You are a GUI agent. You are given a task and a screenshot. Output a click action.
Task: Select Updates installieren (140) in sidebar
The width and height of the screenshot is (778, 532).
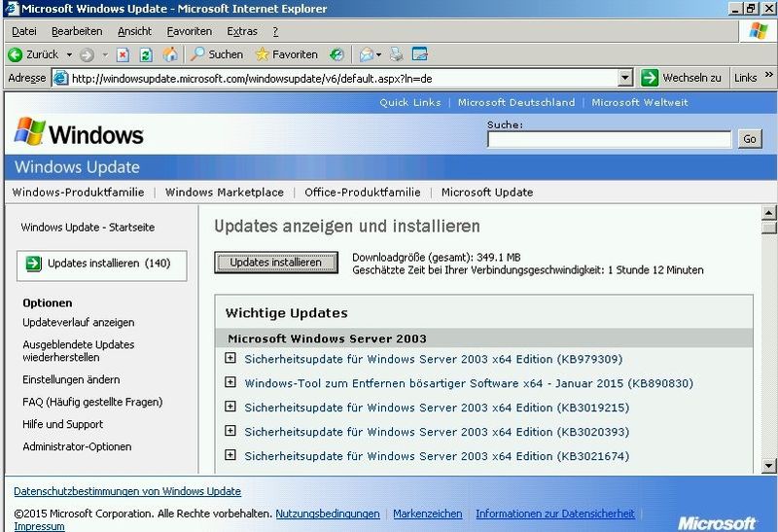coord(102,266)
